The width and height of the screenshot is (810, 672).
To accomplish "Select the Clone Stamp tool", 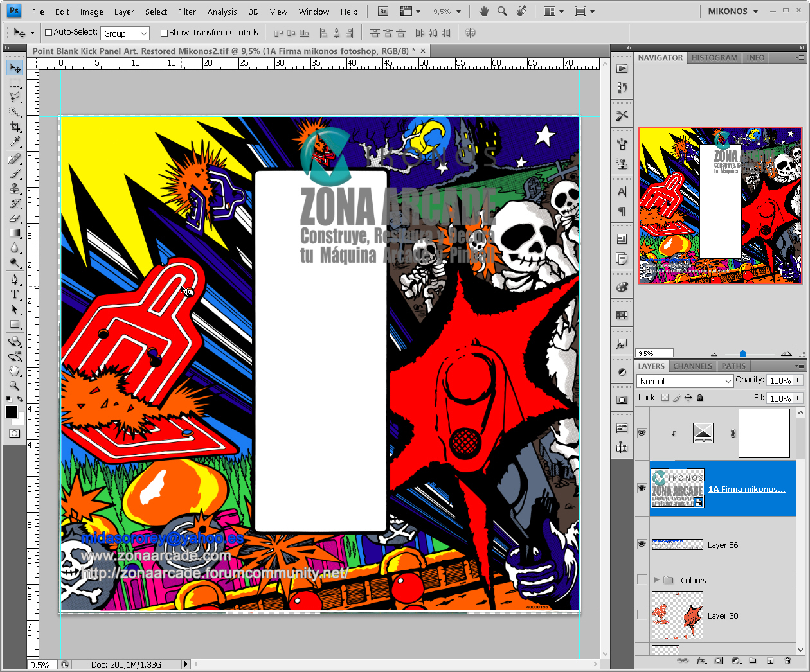I will pyautogui.click(x=15, y=188).
